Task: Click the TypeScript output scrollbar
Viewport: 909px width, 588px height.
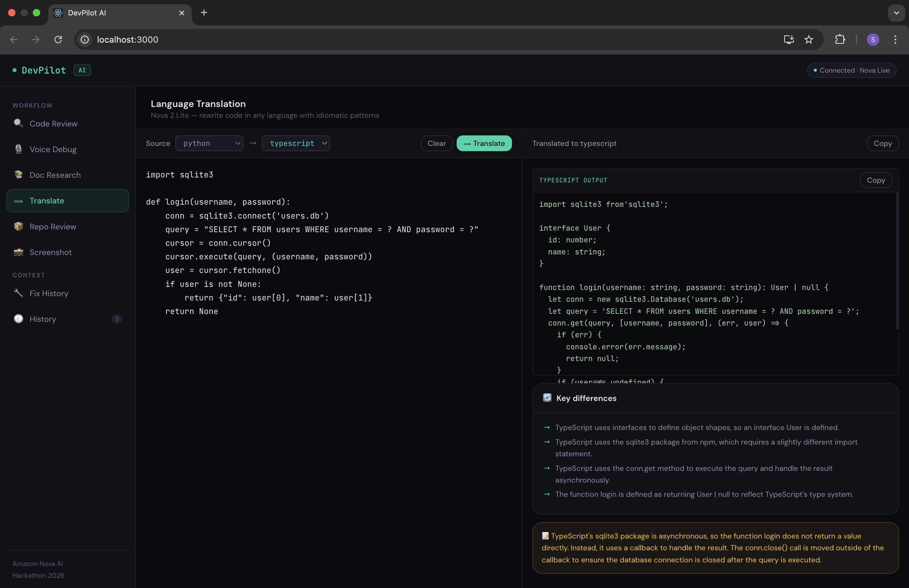Action: [897, 261]
